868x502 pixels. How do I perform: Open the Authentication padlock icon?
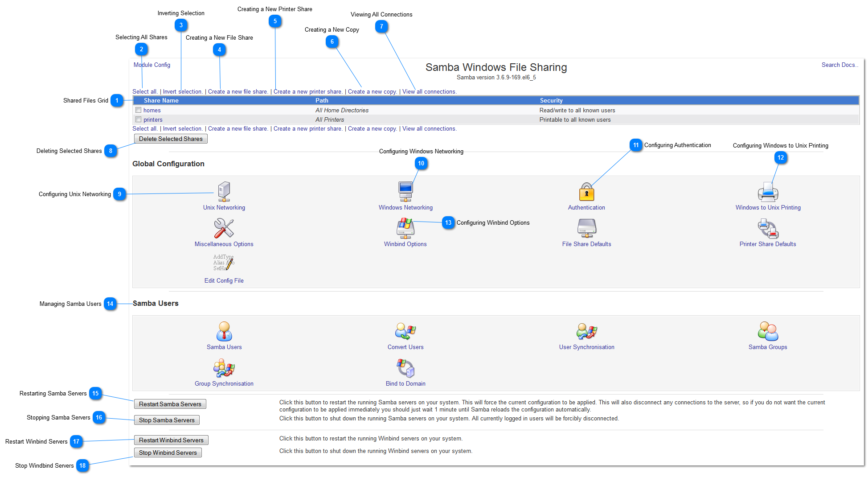586,192
